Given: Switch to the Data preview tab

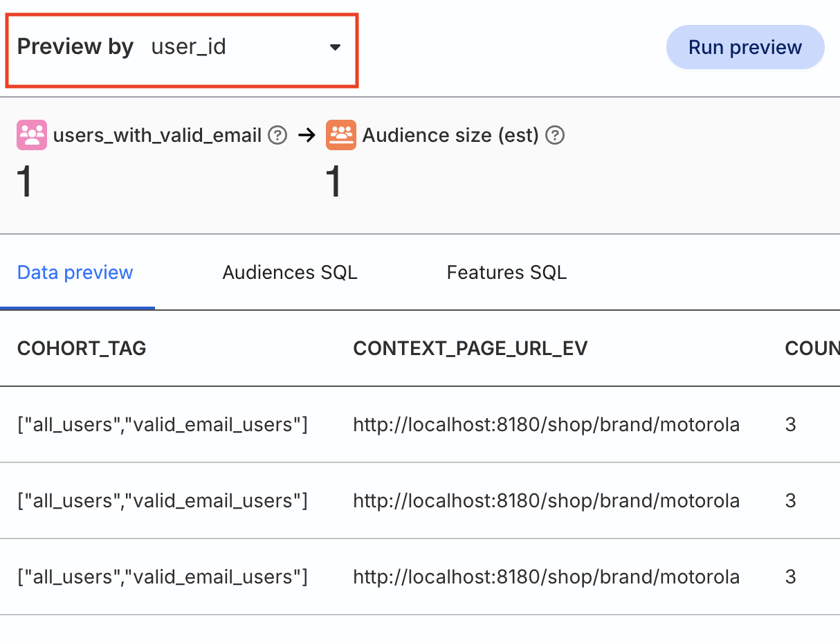Looking at the screenshot, I should coord(75,273).
